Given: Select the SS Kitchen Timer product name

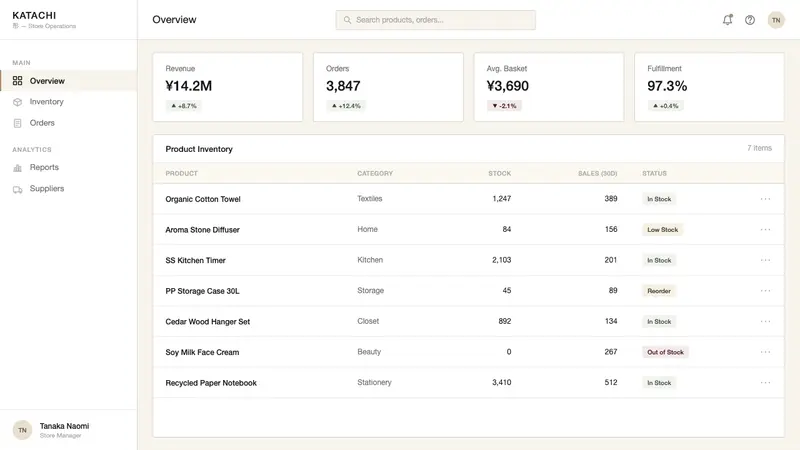Looking at the screenshot, I should tap(195, 260).
